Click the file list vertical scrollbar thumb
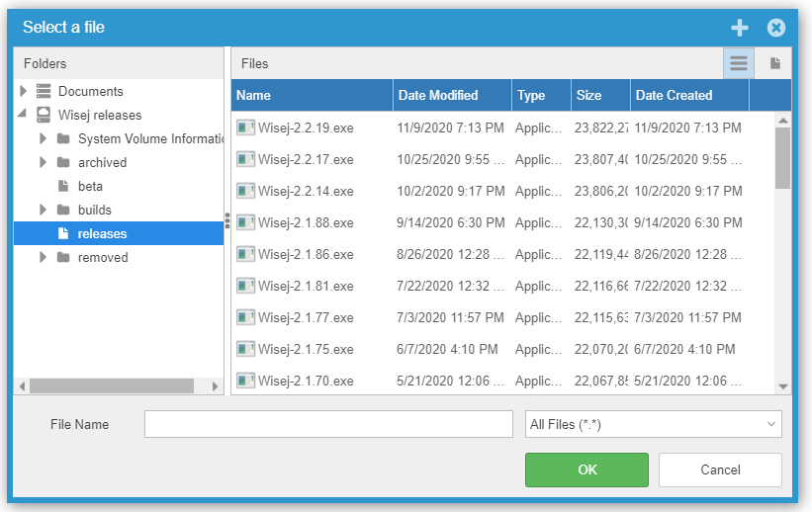Viewport: 812px width, 512px height. (783, 158)
